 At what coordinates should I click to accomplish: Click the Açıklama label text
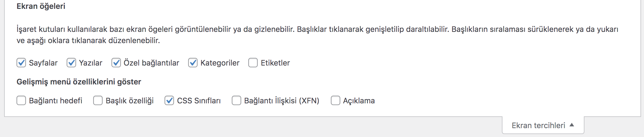[x=359, y=101]
